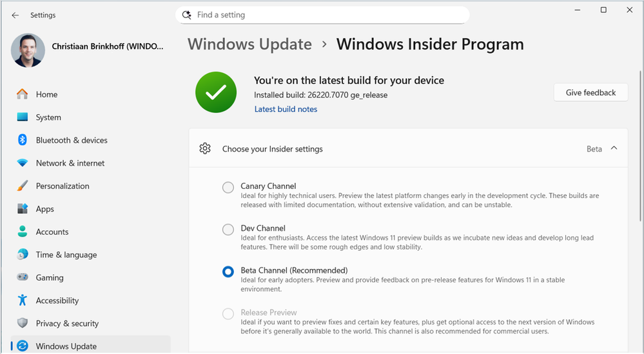Click the System monitor icon
The image size is (644, 354).
point(22,117)
